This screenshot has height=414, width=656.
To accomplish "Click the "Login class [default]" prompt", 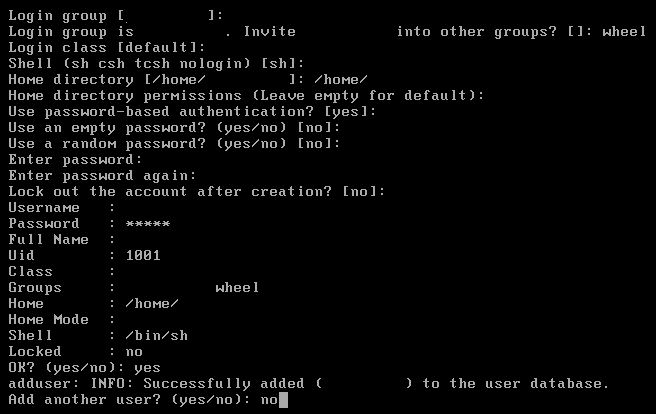I will (x=107, y=48).
